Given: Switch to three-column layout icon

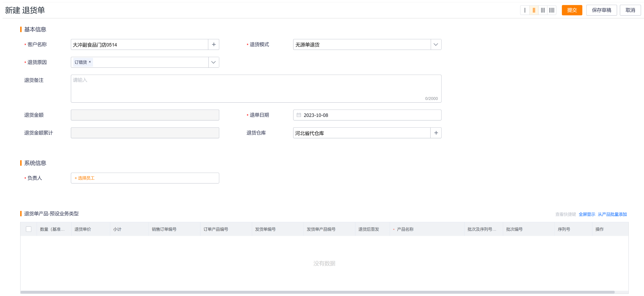Looking at the screenshot, I should click(x=543, y=10).
